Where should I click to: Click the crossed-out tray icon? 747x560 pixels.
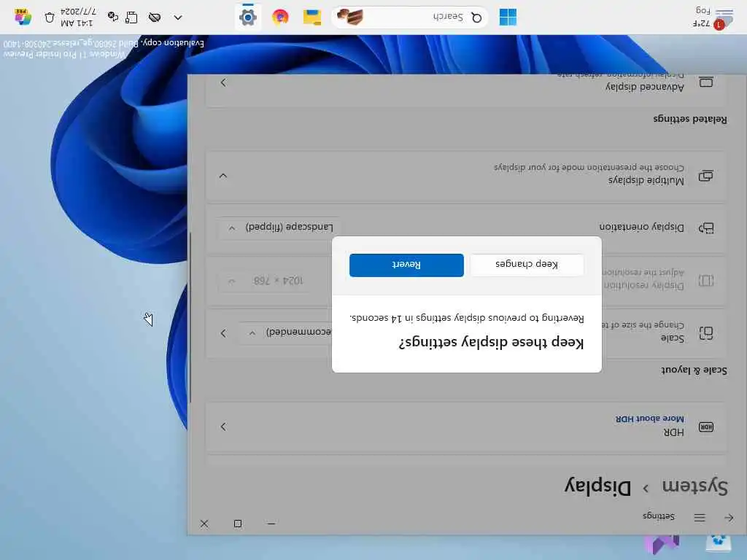pyautogui.click(x=155, y=17)
